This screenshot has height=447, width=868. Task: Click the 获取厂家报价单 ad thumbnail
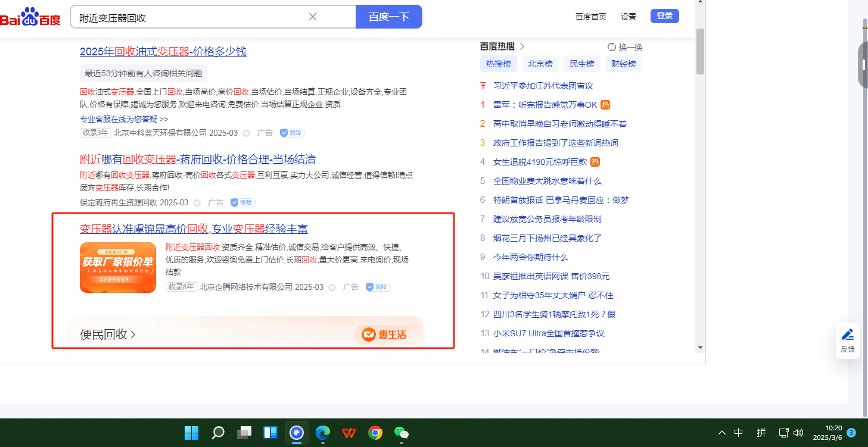(x=118, y=268)
